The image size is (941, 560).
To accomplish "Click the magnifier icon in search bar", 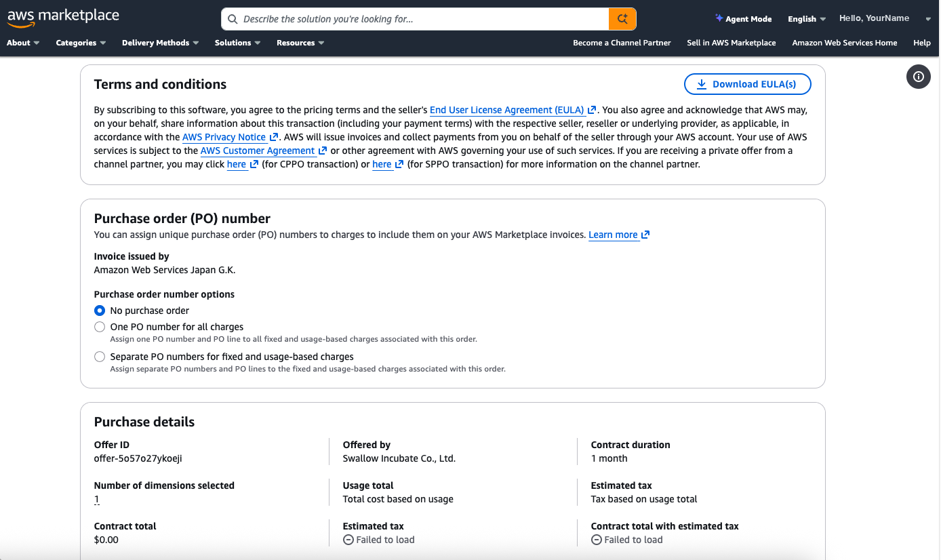I will point(233,20).
